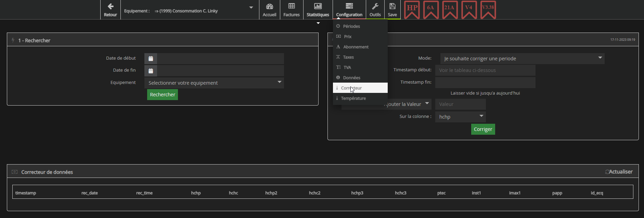Click the Configuration toolbar item
The width and height of the screenshot is (644, 218).
pos(349,10)
